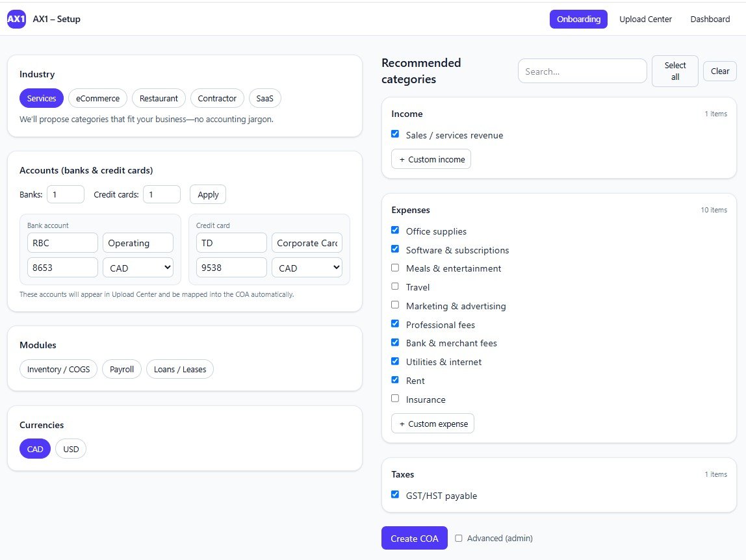Viewport: 746px width, 560px height.
Task: Check the Meals & entertainment checkbox
Action: coord(395,268)
